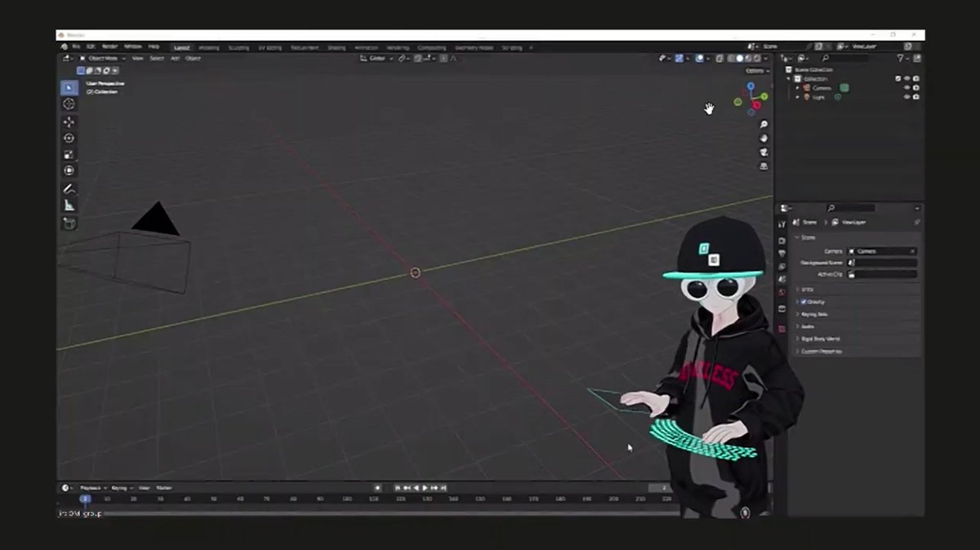Toggle the camera view icon
The width and height of the screenshot is (980, 550).
click(x=764, y=153)
